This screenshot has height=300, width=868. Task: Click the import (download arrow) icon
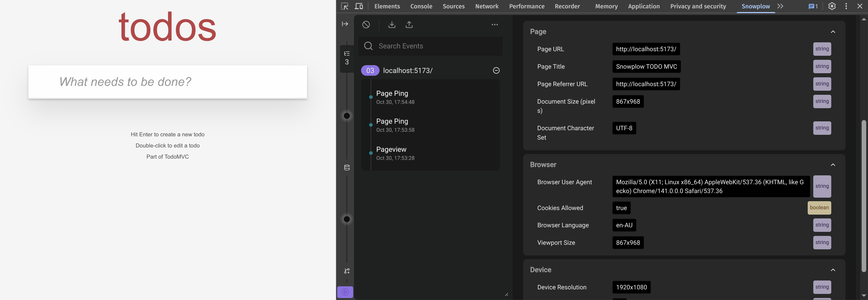point(391,25)
